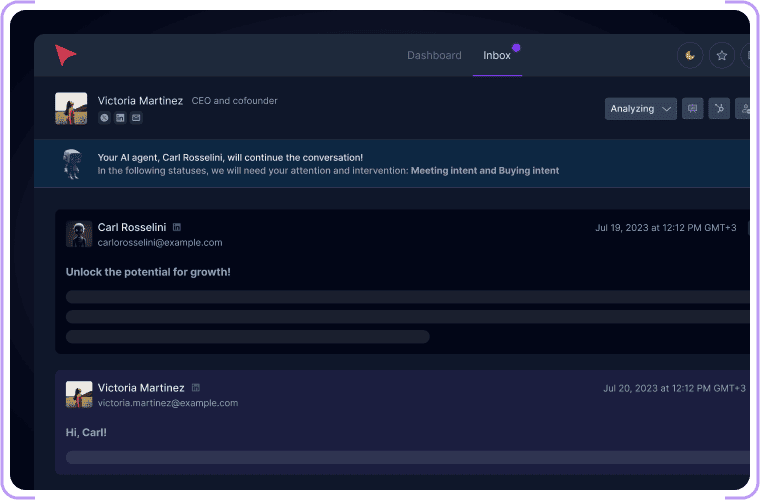Image resolution: width=760 pixels, height=500 pixels.
Task: Click the red arrow app logo
Action: 65,55
